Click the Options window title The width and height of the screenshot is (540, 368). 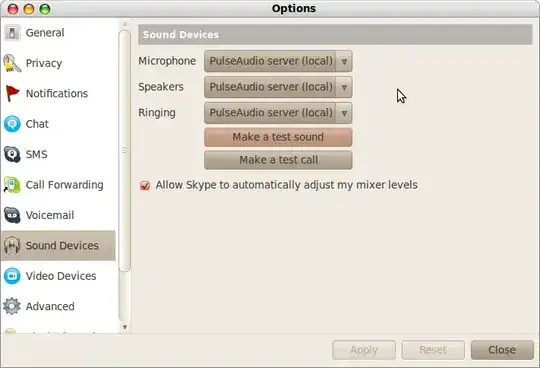click(294, 9)
